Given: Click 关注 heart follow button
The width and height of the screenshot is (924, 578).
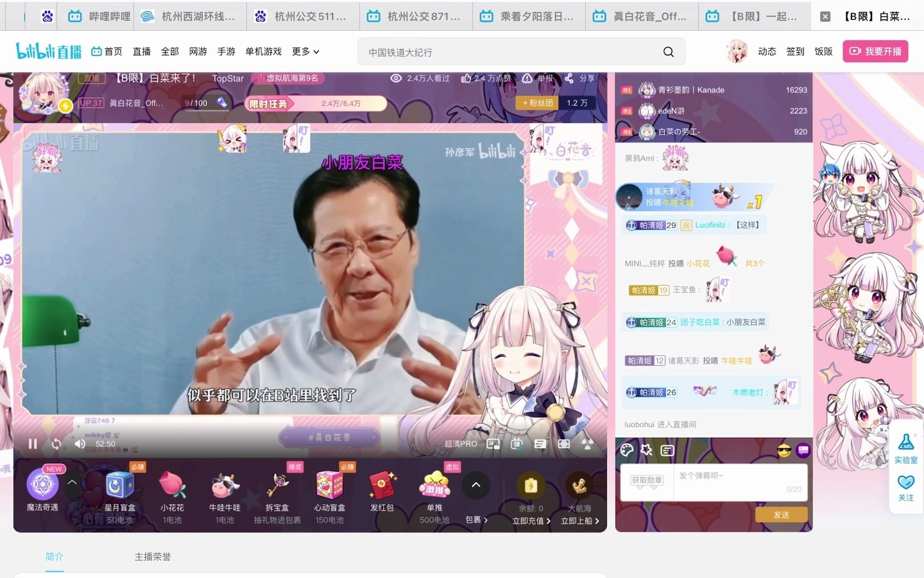Looking at the screenshot, I should [x=906, y=488].
